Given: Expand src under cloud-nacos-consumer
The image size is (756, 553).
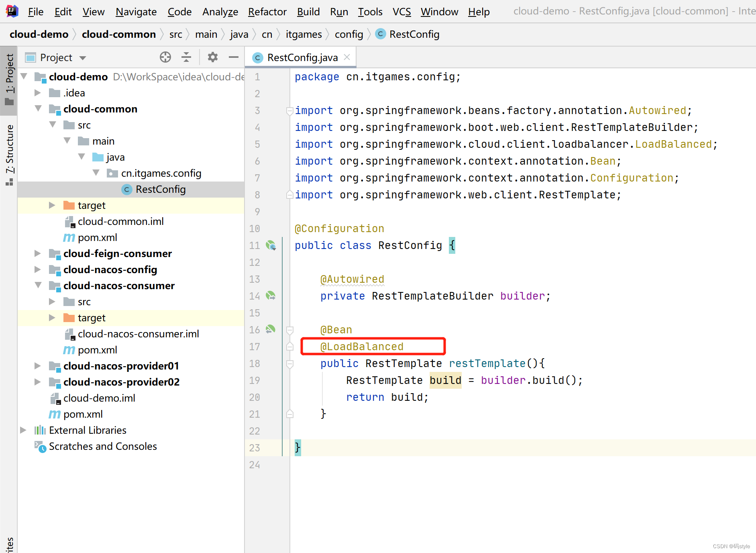Looking at the screenshot, I should click(x=52, y=302).
